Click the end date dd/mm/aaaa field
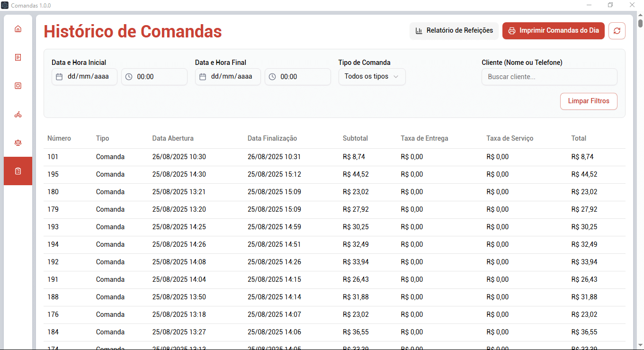644x350 pixels. [x=232, y=77]
